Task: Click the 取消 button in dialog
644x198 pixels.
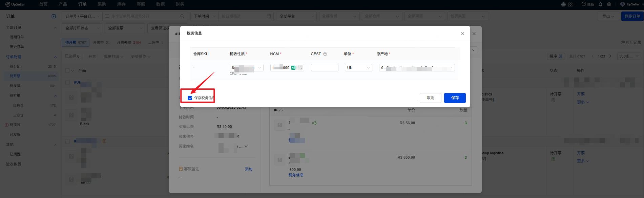Action: 430,98
